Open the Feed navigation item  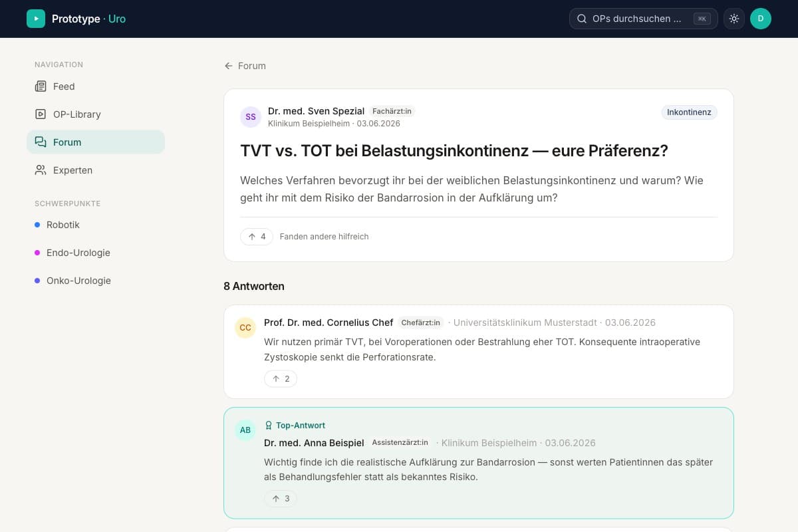pyautogui.click(x=96, y=86)
